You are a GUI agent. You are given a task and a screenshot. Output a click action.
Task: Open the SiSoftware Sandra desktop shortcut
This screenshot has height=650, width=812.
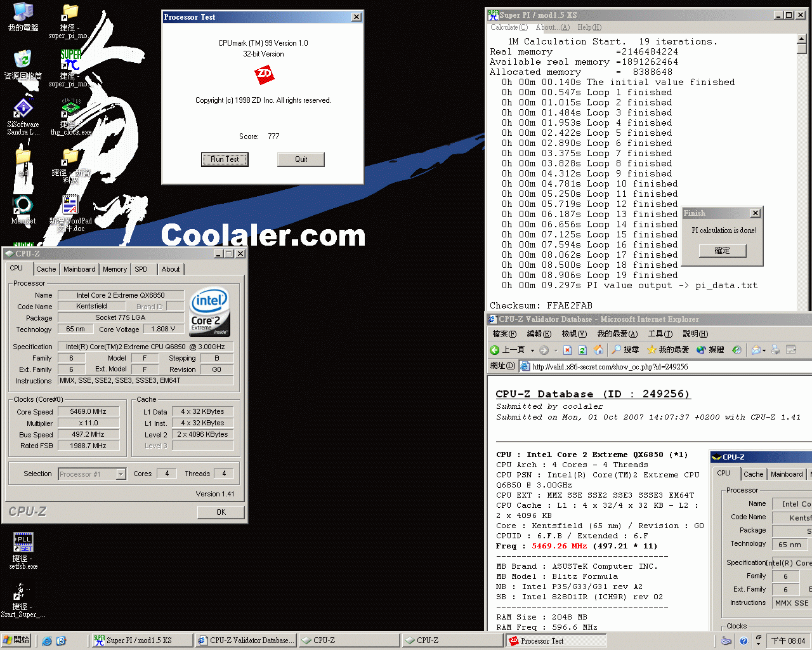click(23, 109)
